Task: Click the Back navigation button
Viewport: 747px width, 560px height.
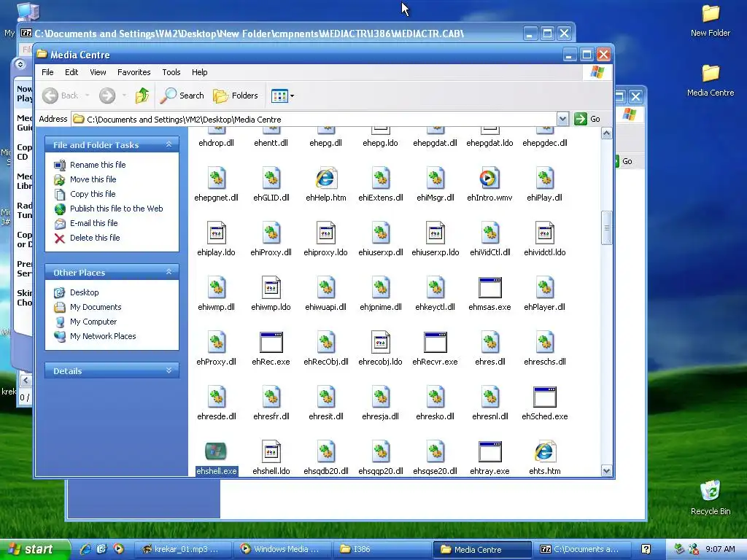Action: (x=60, y=96)
